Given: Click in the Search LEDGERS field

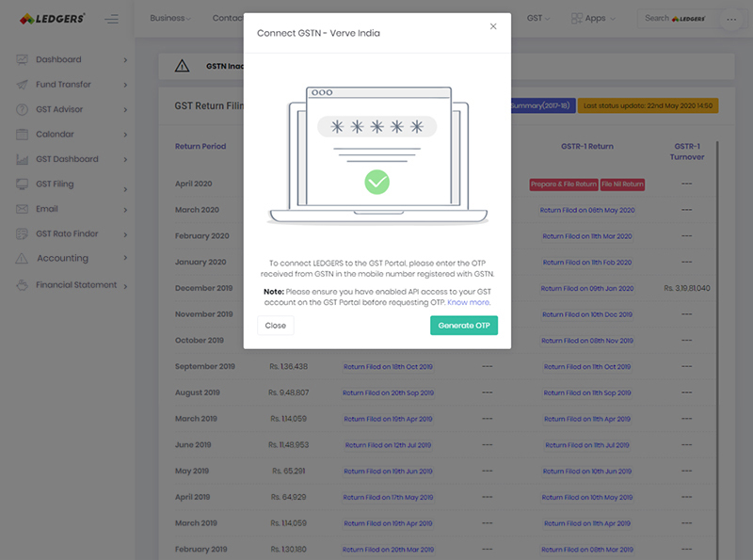Looking at the screenshot, I should pyautogui.click(x=677, y=19).
